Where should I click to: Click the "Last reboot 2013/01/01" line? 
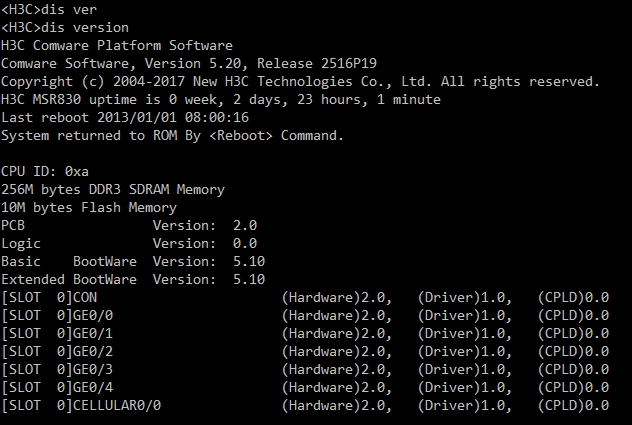tap(125, 117)
